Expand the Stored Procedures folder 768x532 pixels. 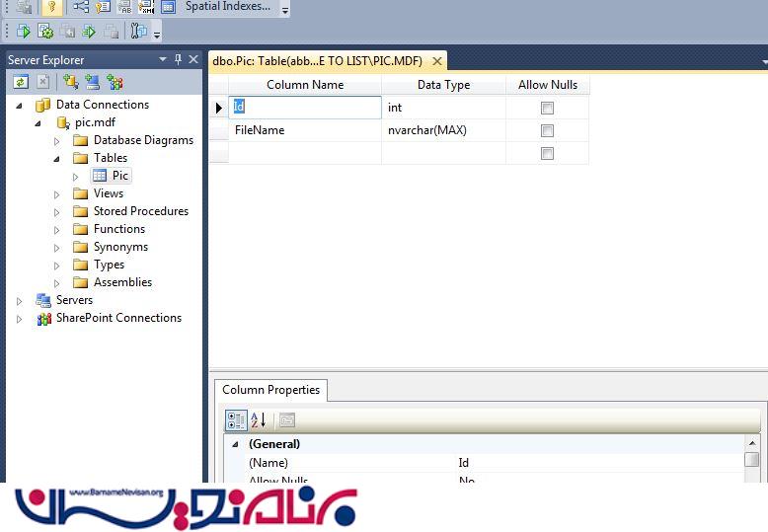click(57, 212)
